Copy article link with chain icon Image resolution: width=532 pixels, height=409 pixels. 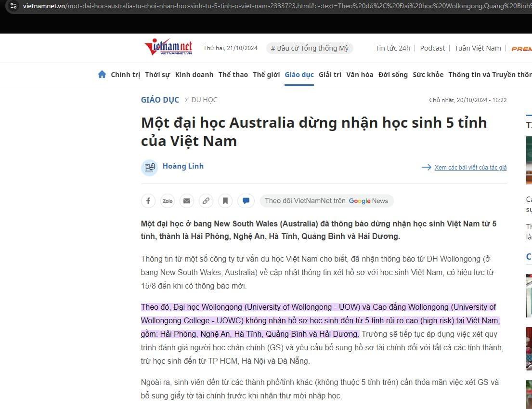point(206,201)
